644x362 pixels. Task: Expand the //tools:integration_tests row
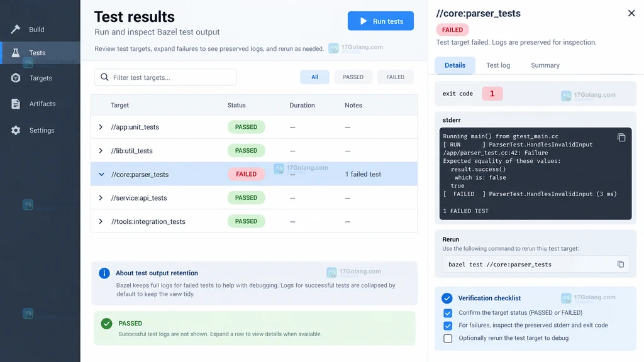(101, 222)
